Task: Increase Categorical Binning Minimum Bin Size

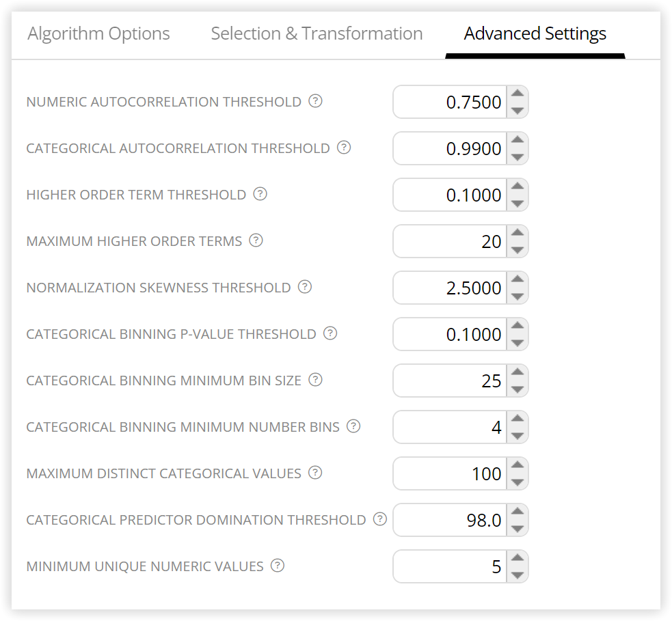Action: tap(518, 372)
